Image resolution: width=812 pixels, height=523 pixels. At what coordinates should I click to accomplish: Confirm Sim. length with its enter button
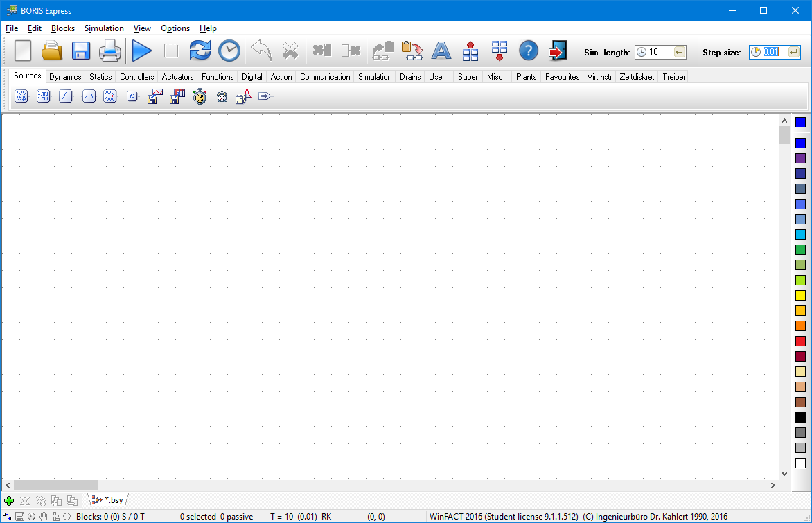click(680, 52)
